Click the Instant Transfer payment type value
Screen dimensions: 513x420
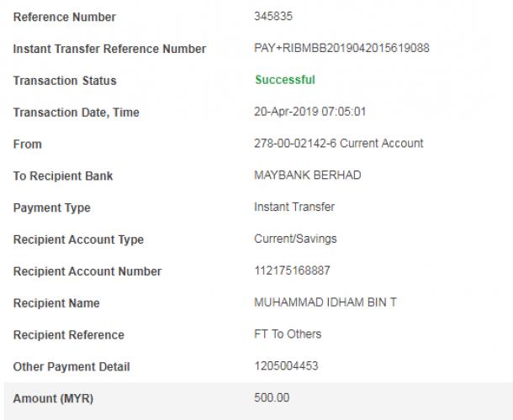coord(294,207)
